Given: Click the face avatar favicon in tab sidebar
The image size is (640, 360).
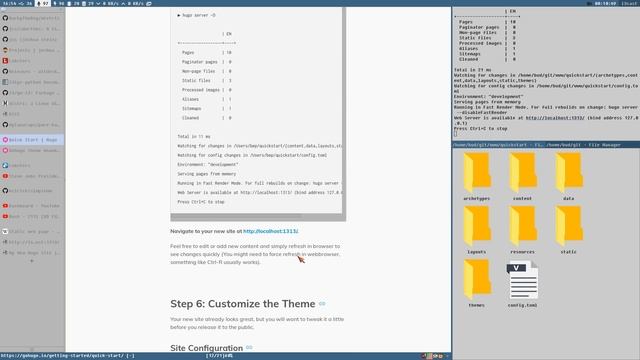Looking at the screenshot, I should click(x=5, y=50).
